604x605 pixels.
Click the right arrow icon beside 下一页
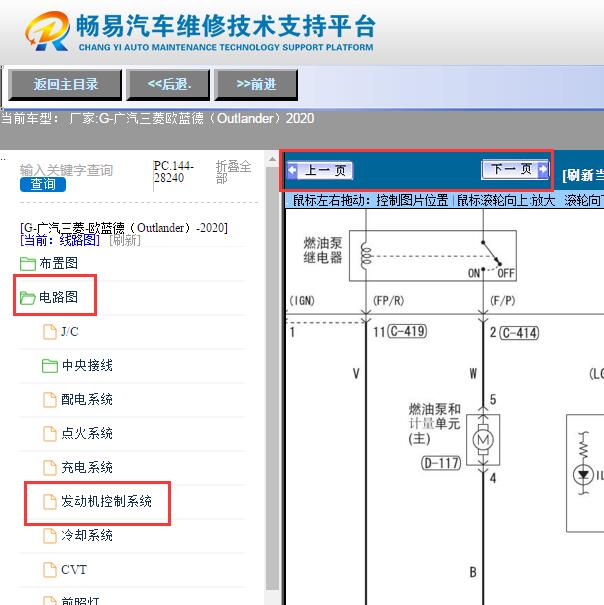(x=543, y=169)
